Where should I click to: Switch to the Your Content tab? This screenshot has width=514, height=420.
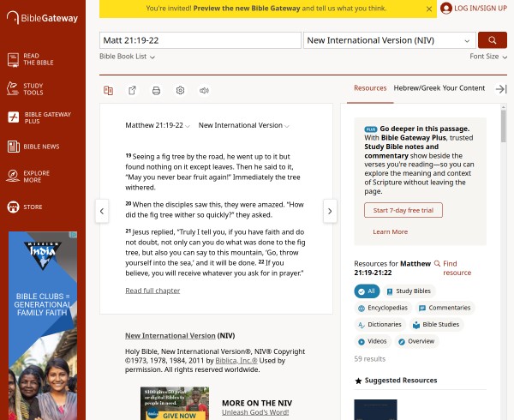point(463,88)
